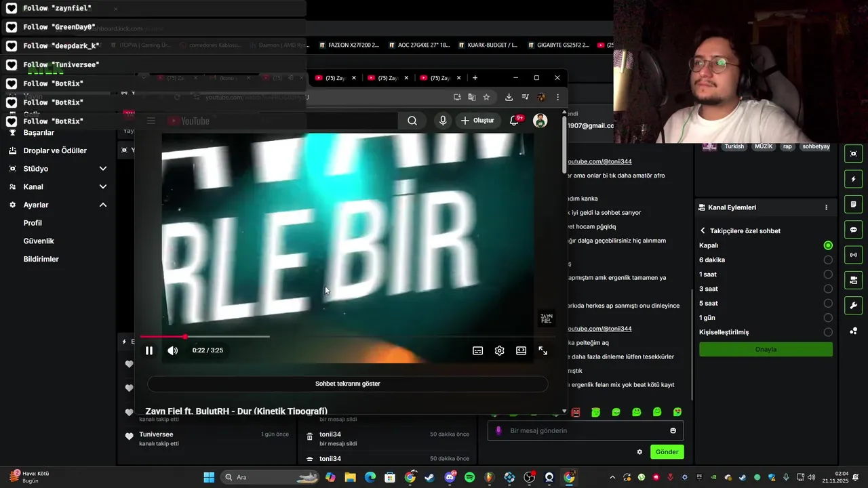Screen dimensions: 868x488
Task: Click the wrench icon in right rail
Action: 854,305
